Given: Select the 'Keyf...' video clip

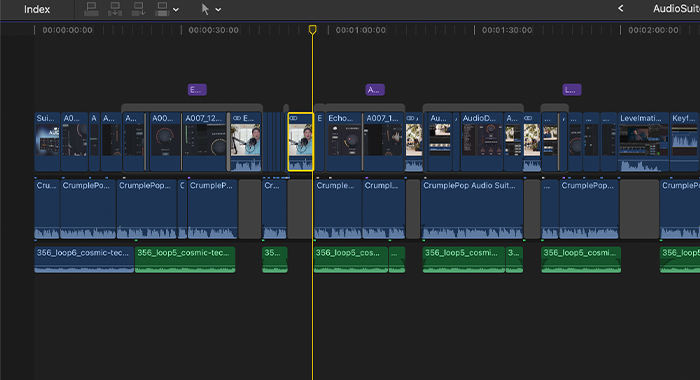Looking at the screenshot, I should pyautogui.click(x=685, y=142).
